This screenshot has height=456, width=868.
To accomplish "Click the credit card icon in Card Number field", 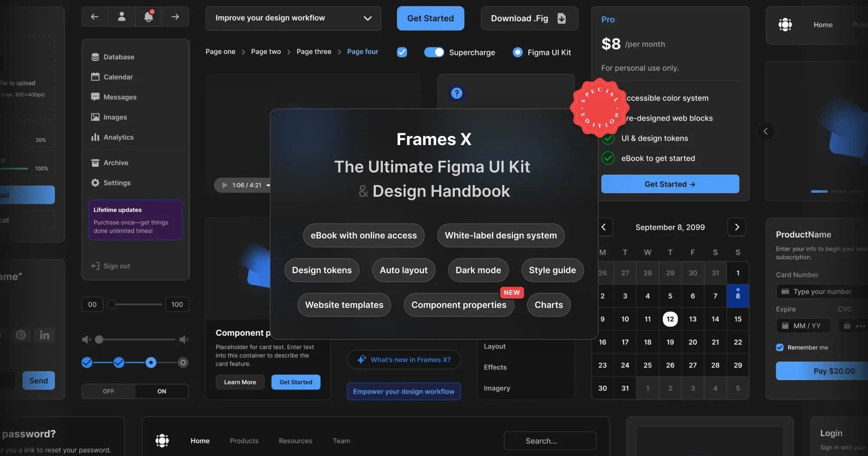I will click(785, 291).
